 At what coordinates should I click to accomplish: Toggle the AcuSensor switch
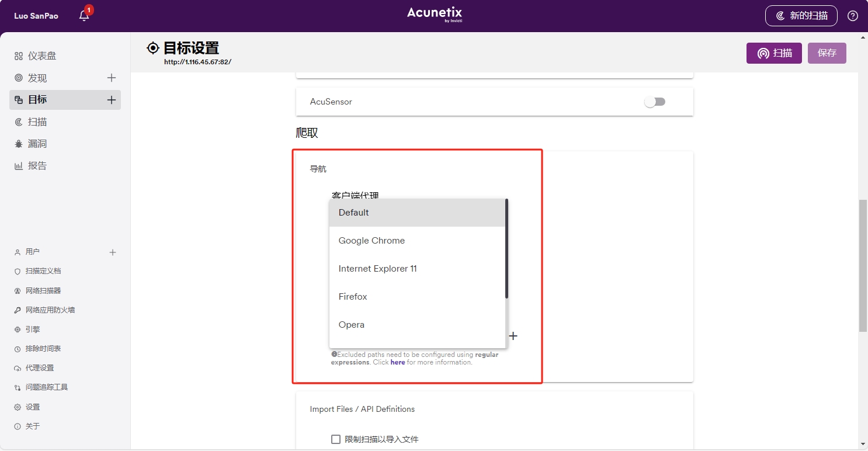(x=655, y=102)
